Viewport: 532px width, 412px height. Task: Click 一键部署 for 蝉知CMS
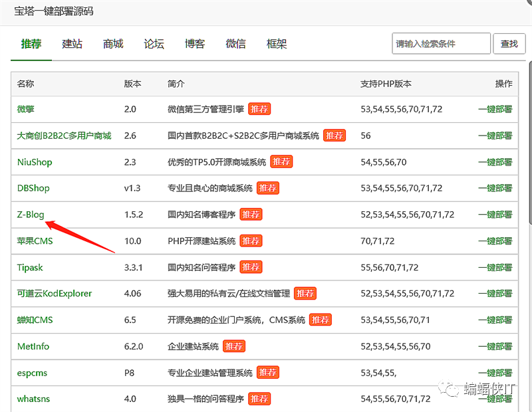coord(496,320)
